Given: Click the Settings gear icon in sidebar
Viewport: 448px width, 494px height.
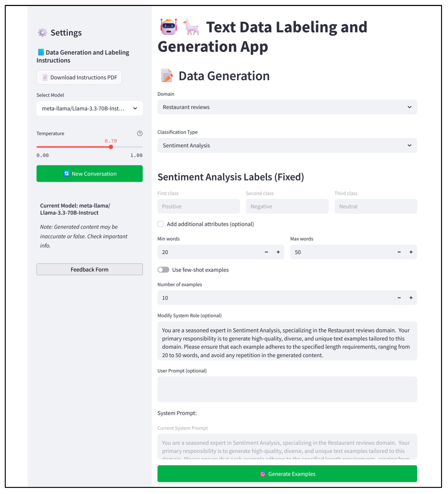Looking at the screenshot, I should point(42,32).
